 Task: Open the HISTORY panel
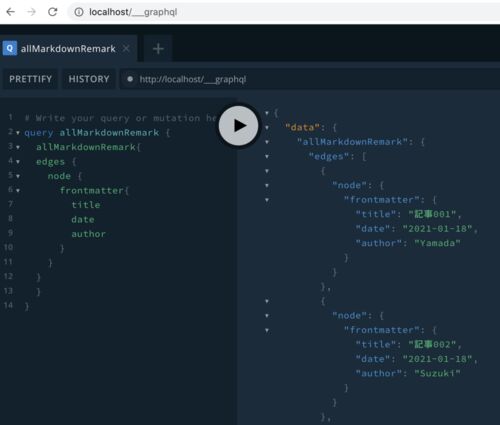[89, 79]
